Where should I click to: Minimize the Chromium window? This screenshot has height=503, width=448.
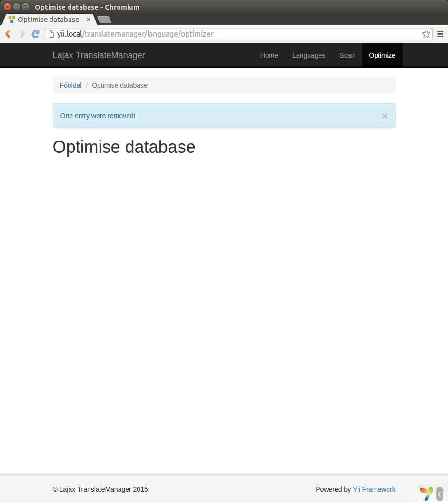point(16,7)
